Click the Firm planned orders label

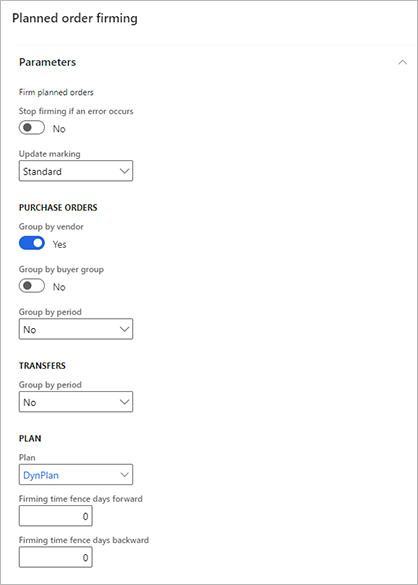(x=56, y=92)
